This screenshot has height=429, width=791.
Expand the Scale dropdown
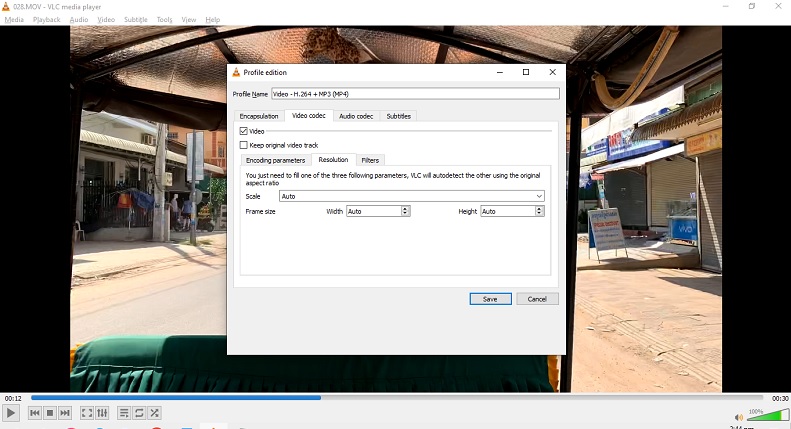[539, 196]
